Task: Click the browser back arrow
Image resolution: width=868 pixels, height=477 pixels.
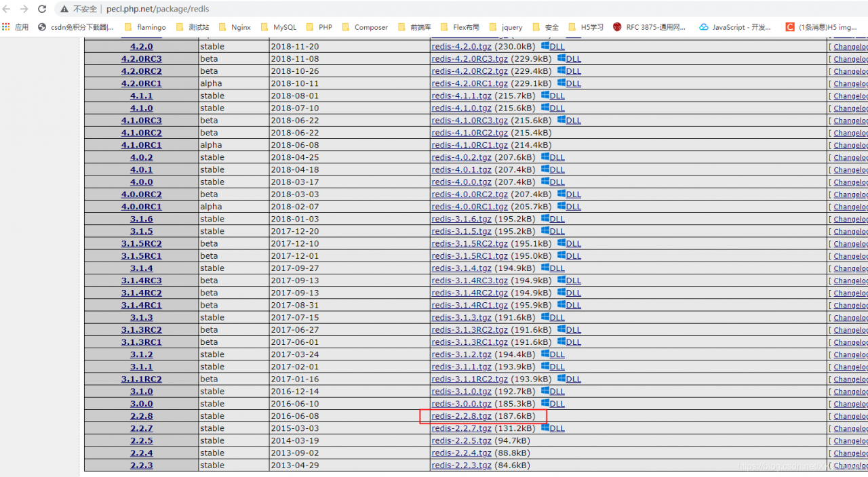Action: (x=7, y=9)
